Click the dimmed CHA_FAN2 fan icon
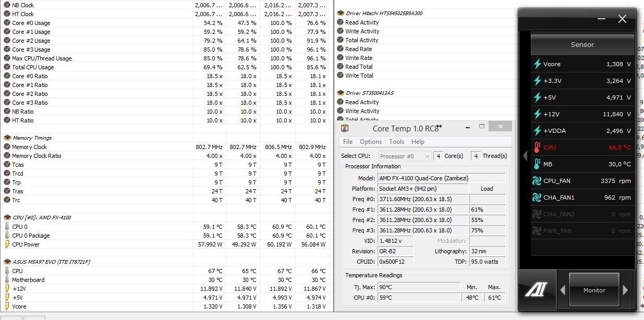 pyautogui.click(x=537, y=214)
